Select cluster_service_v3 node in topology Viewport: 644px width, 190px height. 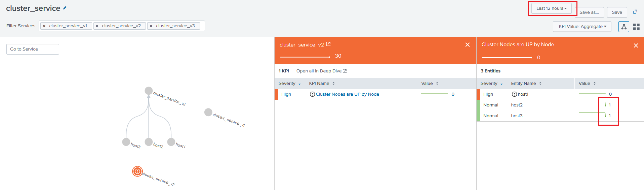(149, 91)
